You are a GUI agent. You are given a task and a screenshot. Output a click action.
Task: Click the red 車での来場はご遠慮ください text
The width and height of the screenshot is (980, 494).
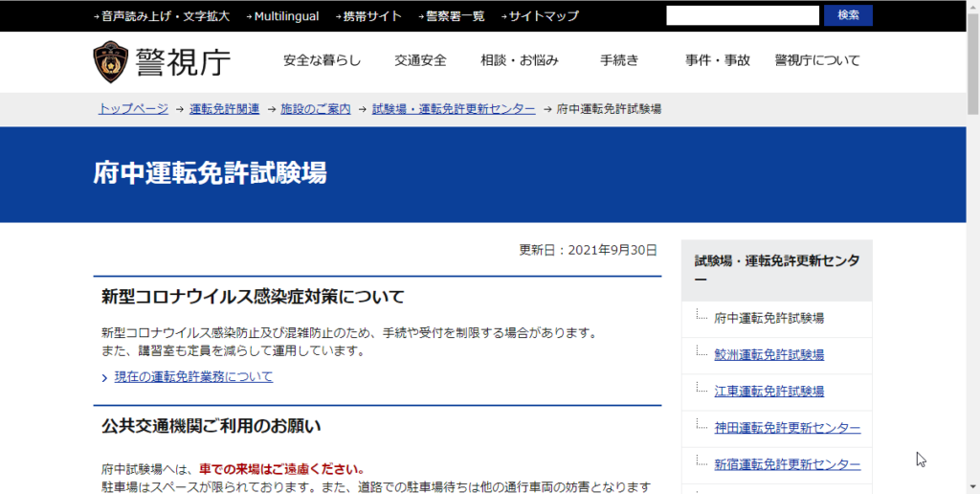point(282,469)
